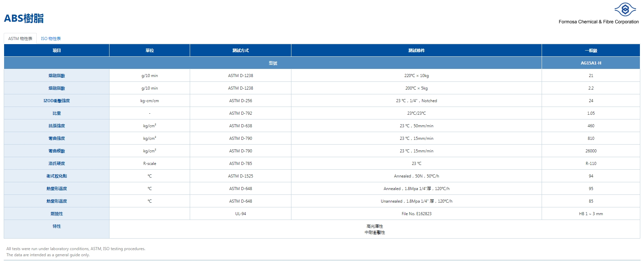Click the HB 1 ~ 3 mm value cell
The width and height of the screenshot is (644, 262).
(591, 214)
